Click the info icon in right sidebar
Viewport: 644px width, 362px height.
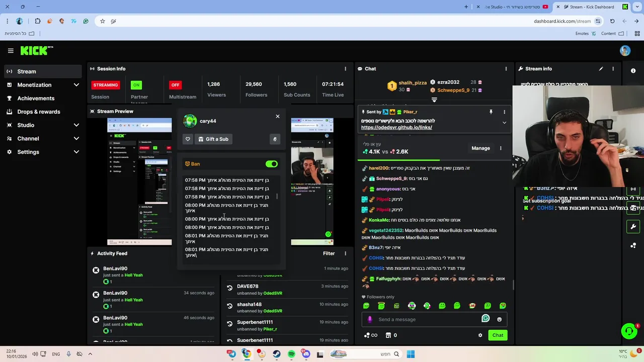pyautogui.click(x=633, y=71)
